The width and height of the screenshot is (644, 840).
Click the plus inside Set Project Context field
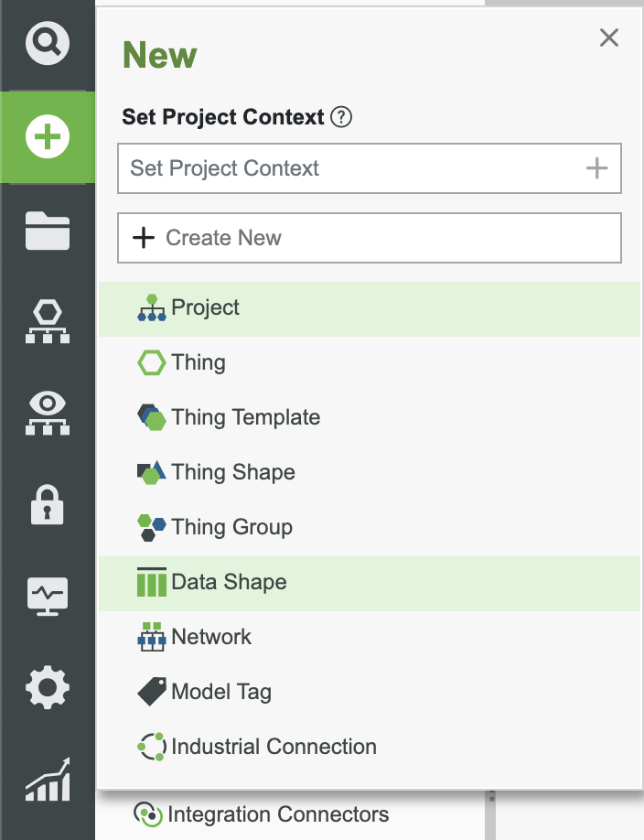[598, 168]
